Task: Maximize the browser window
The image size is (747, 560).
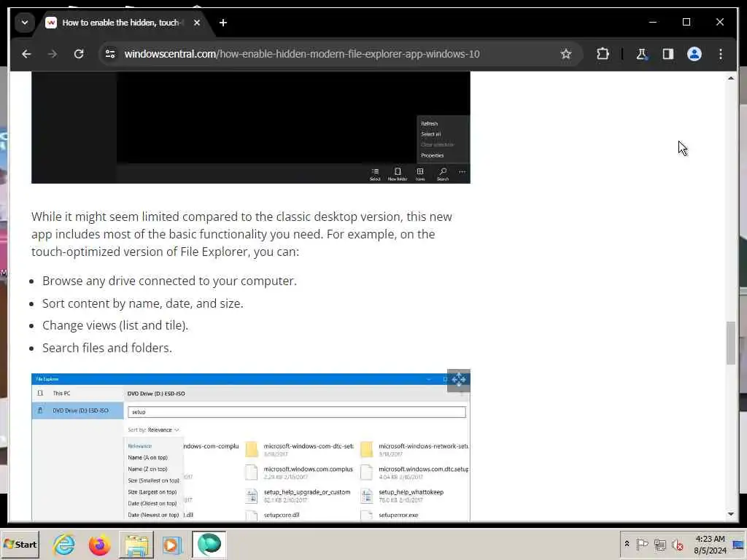Action: point(686,23)
